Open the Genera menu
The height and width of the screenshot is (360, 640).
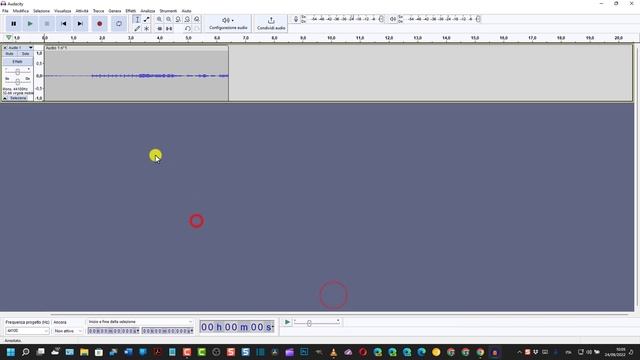(115, 11)
